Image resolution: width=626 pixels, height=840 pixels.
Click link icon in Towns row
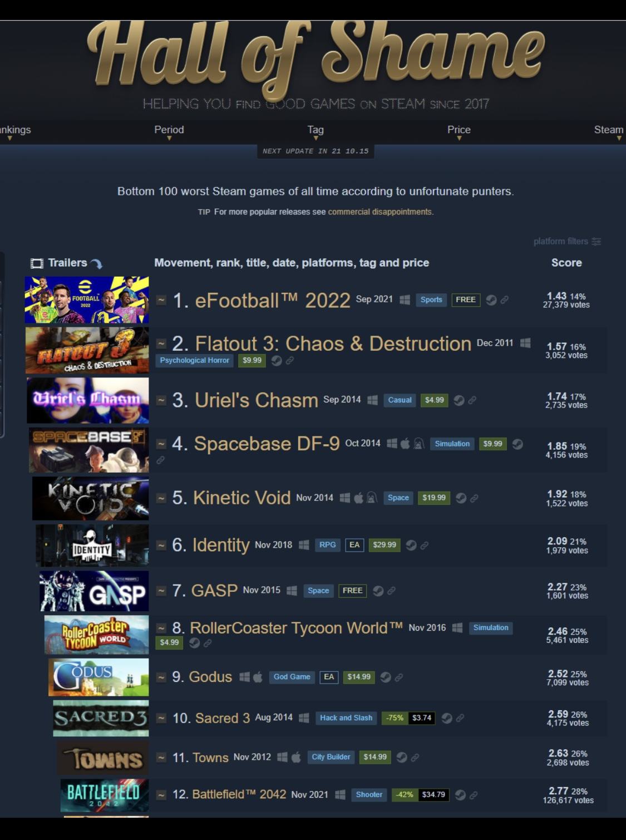tap(415, 757)
